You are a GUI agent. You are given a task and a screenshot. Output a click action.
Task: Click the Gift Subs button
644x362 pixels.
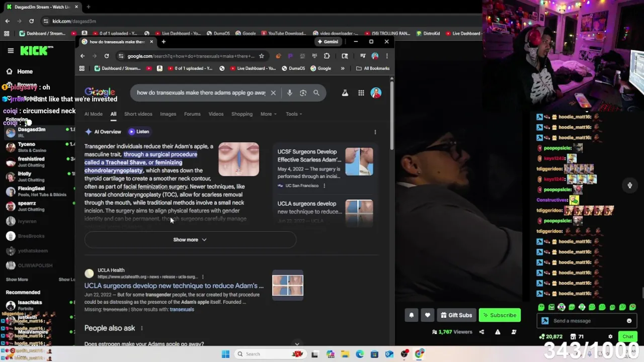click(x=456, y=315)
